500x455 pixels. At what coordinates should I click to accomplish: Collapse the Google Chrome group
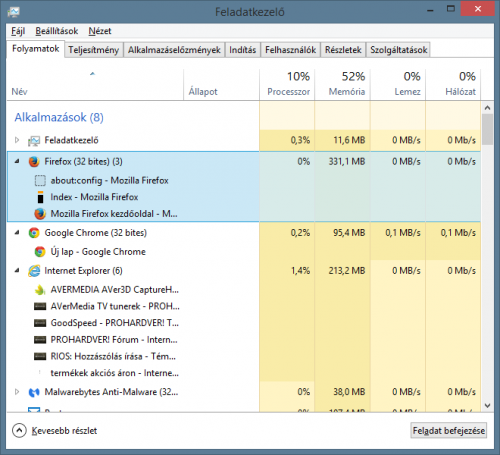17,232
